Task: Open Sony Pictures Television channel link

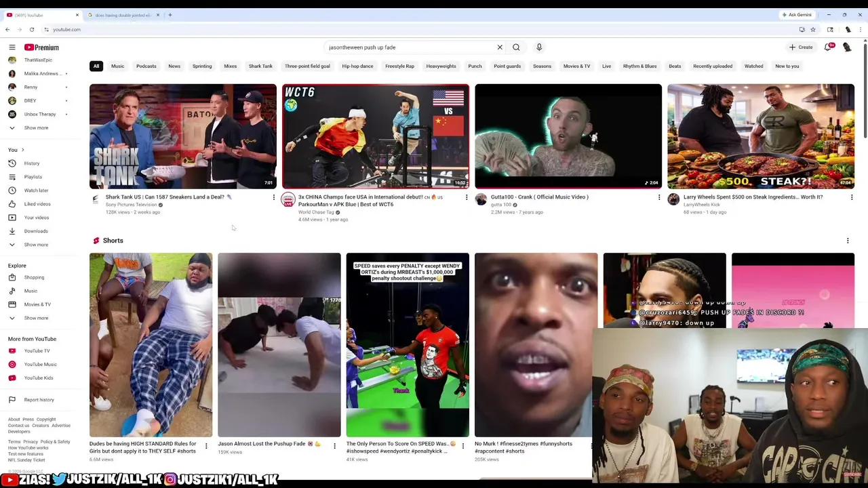Action: click(131, 205)
